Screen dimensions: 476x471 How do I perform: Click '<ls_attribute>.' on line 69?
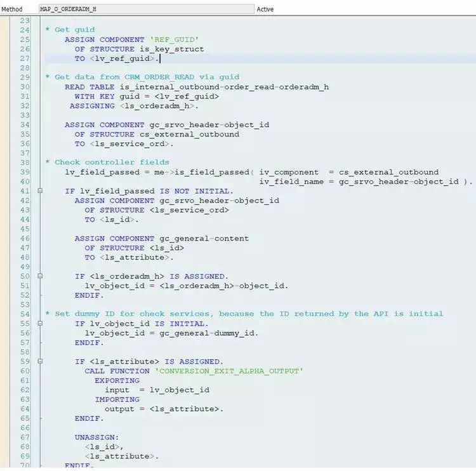(122, 456)
